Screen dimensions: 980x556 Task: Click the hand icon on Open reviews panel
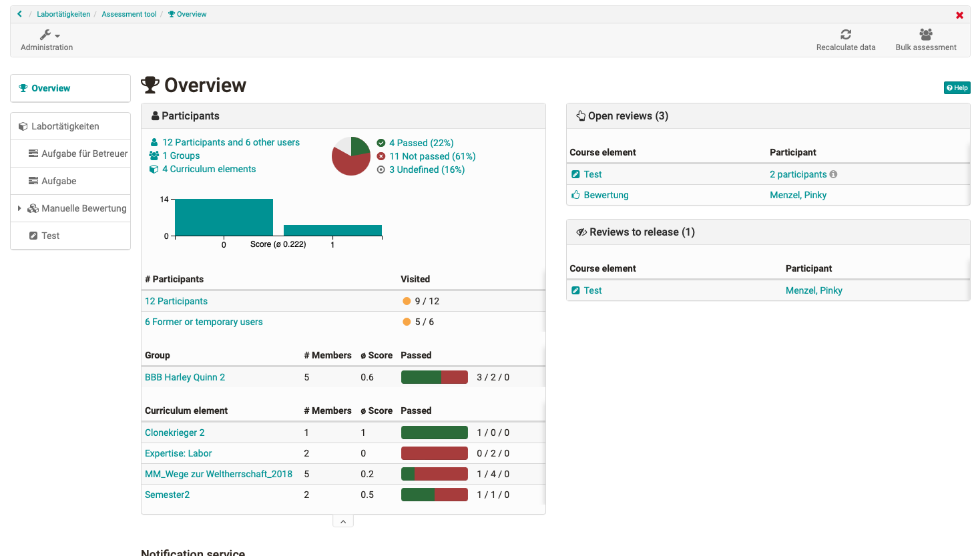point(579,115)
